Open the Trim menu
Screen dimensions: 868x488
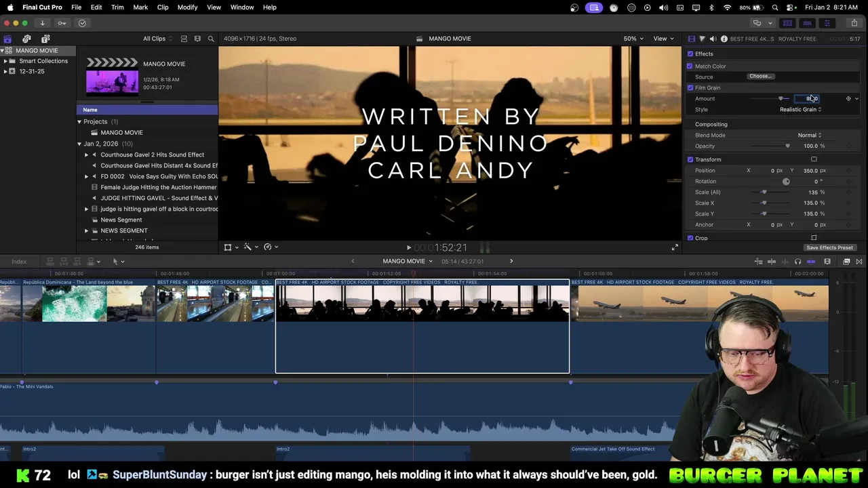tap(117, 7)
